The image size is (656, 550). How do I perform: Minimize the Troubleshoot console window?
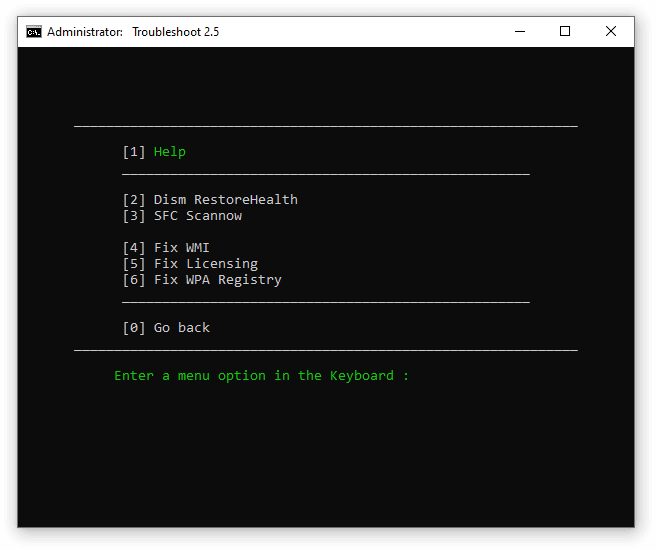[518, 31]
